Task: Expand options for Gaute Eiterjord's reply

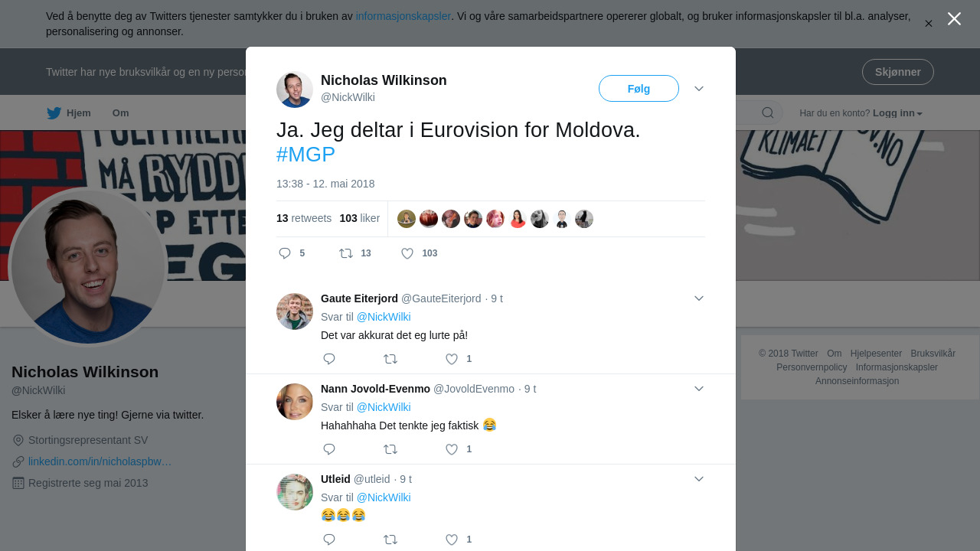Action: (x=699, y=298)
